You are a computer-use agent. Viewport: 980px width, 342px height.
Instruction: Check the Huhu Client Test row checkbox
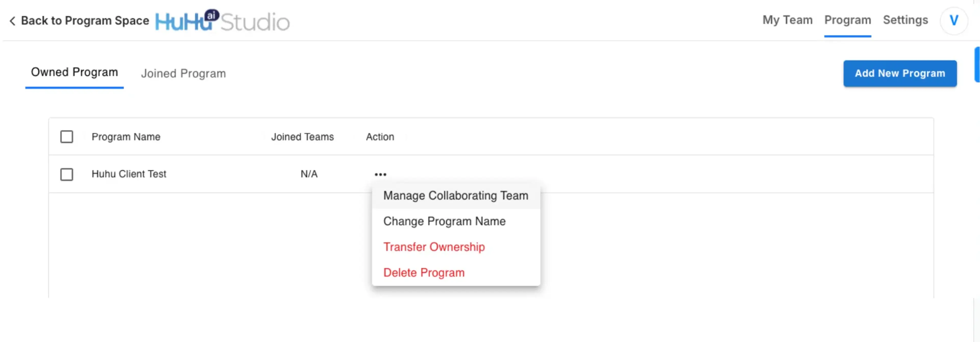(67, 174)
